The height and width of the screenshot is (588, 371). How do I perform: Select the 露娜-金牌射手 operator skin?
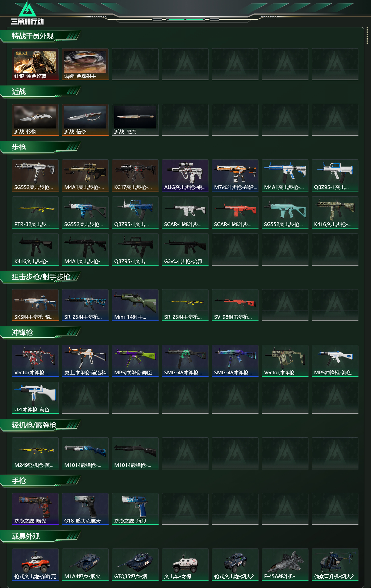click(x=85, y=64)
